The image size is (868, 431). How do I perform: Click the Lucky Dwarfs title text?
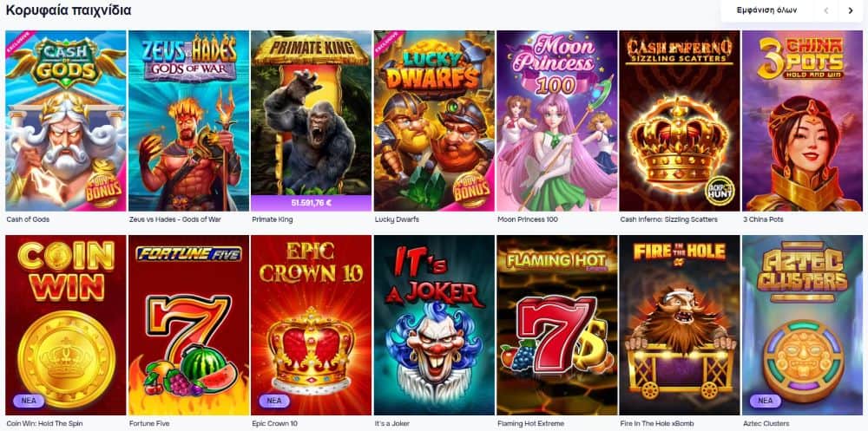[397, 219]
